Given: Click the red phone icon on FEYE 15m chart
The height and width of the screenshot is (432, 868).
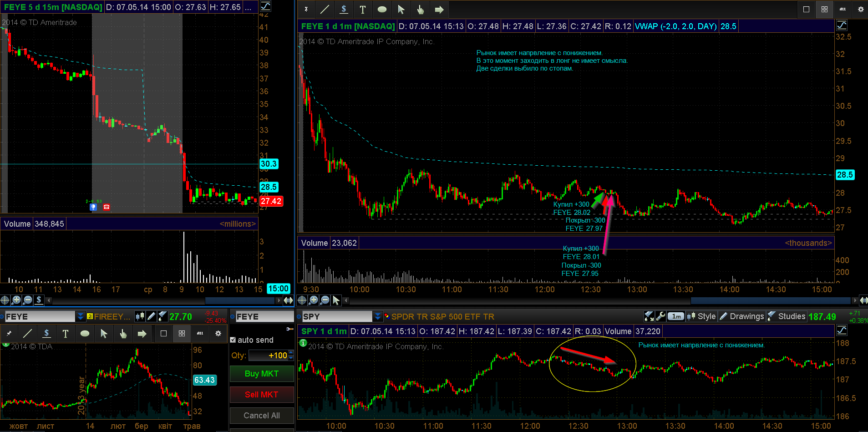Looking at the screenshot, I should point(107,207).
